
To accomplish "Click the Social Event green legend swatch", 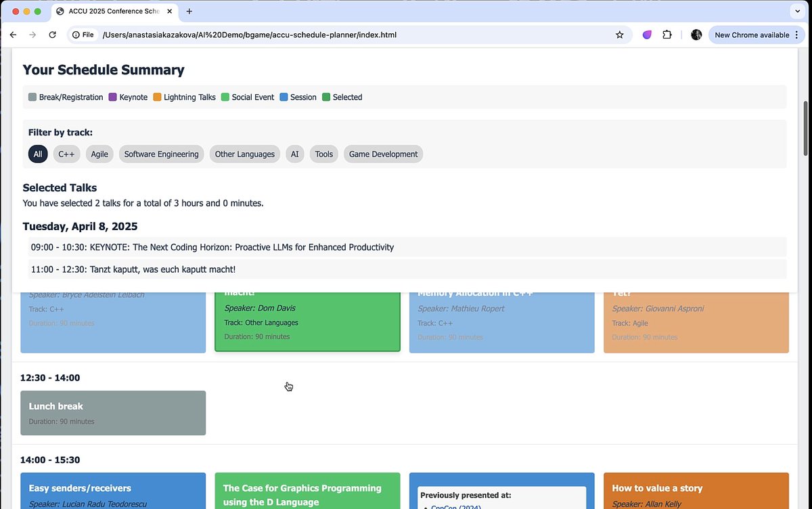I will coord(225,97).
